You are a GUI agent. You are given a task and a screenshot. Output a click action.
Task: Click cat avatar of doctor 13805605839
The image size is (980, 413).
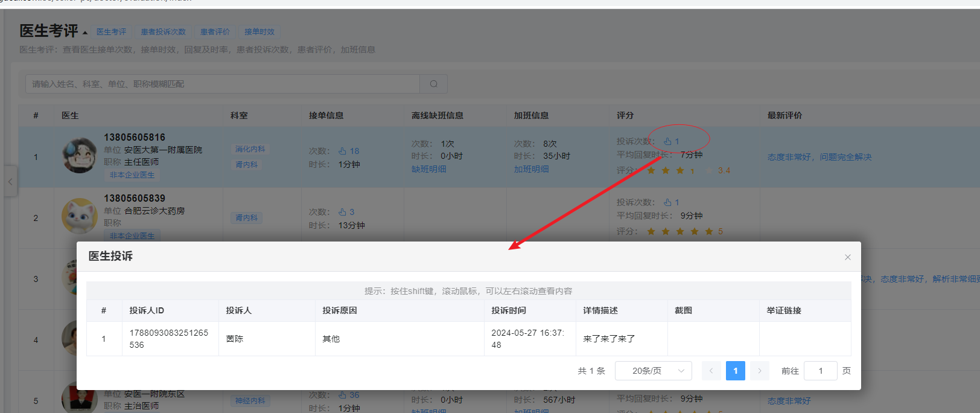tap(79, 216)
